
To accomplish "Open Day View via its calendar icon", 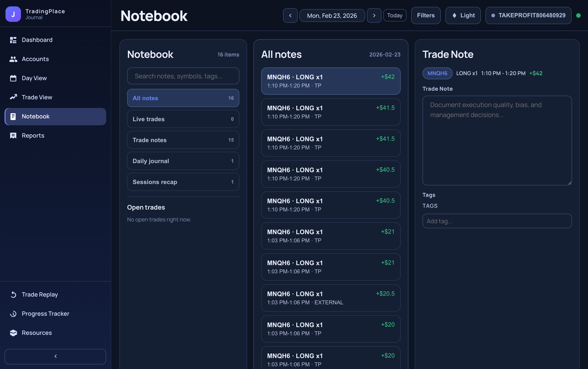I will (x=13, y=78).
